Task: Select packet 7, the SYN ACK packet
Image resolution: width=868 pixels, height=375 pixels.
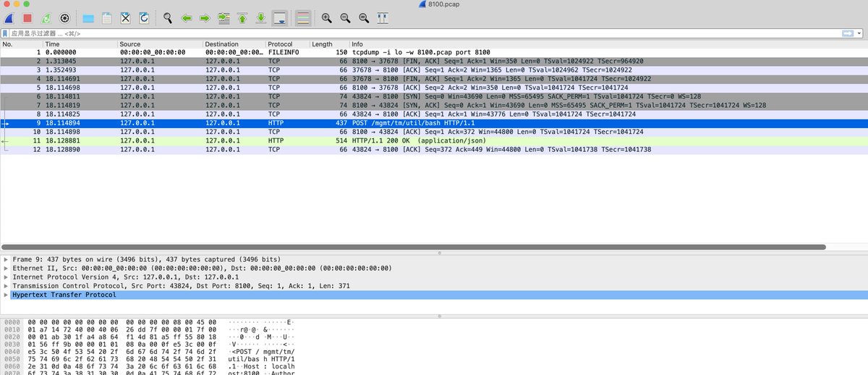Action: pos(434,105)
